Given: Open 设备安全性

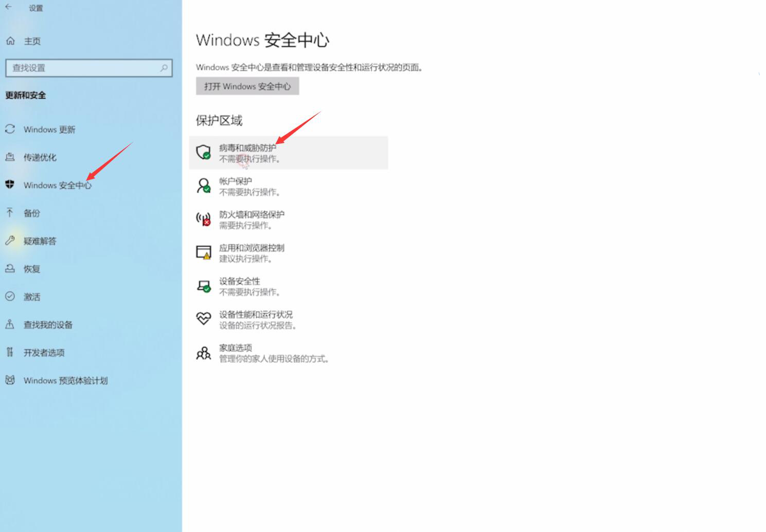Looking at the screenshot, I should point(289,286).
